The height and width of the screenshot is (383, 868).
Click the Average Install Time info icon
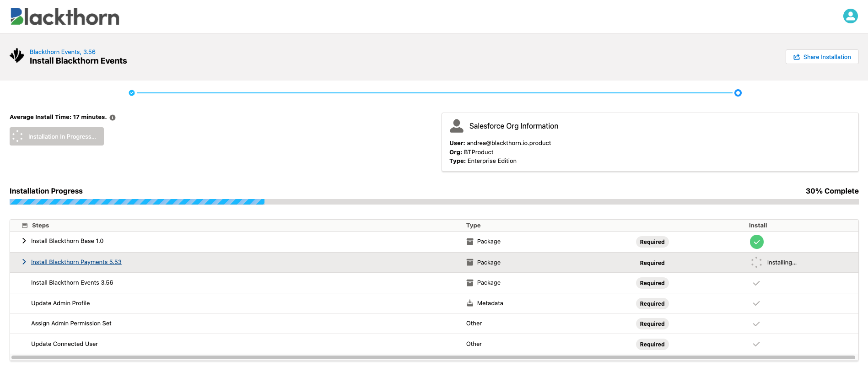tap(113, 118)
